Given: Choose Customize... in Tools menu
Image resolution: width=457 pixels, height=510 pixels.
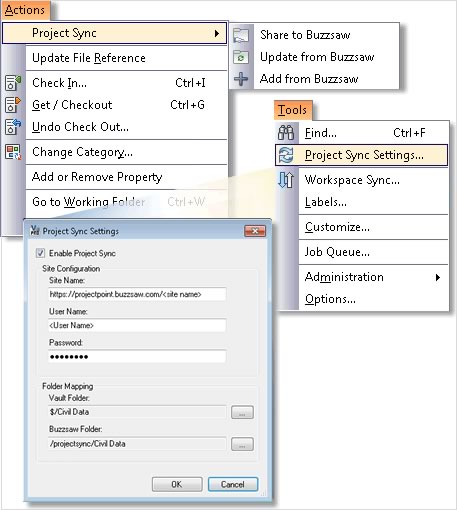Looking at the screenshot, I should [x=362, y=227].
